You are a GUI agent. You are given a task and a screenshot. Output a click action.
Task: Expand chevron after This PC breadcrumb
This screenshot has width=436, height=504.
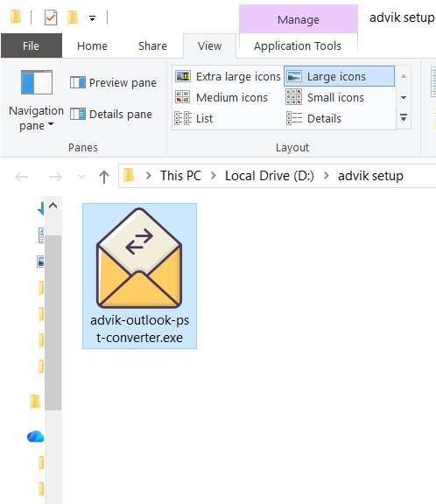pyautogui.click(x=213, y=176)
